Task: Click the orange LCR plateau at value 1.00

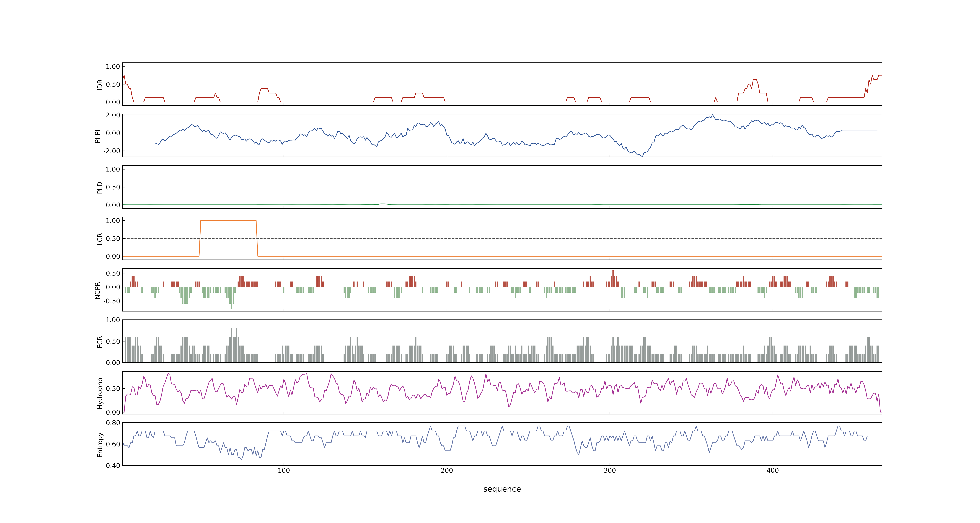Action: click(228, 220)
